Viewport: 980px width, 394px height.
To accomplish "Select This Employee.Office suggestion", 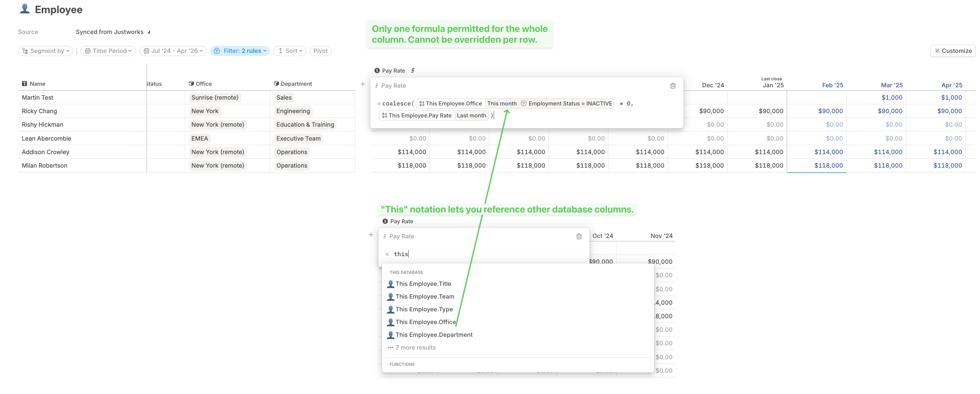I will pos(421,322).
